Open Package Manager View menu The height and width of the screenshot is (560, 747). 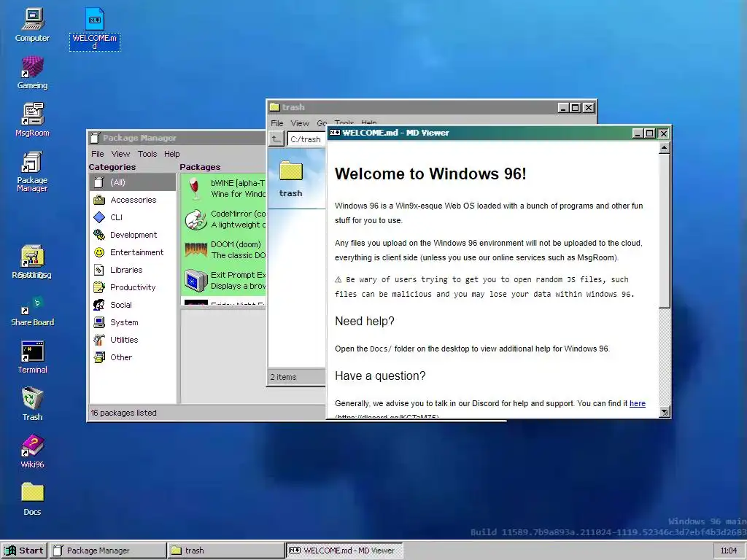120,154
